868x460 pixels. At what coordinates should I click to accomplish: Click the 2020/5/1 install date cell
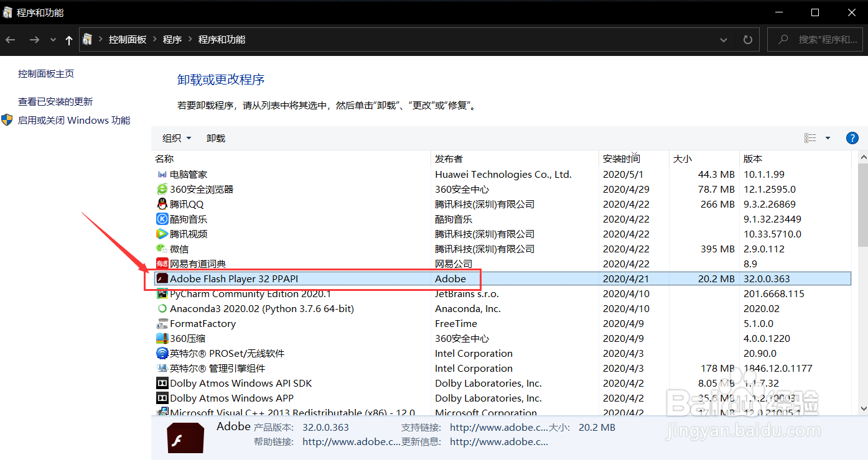click(x=623, y=175)
